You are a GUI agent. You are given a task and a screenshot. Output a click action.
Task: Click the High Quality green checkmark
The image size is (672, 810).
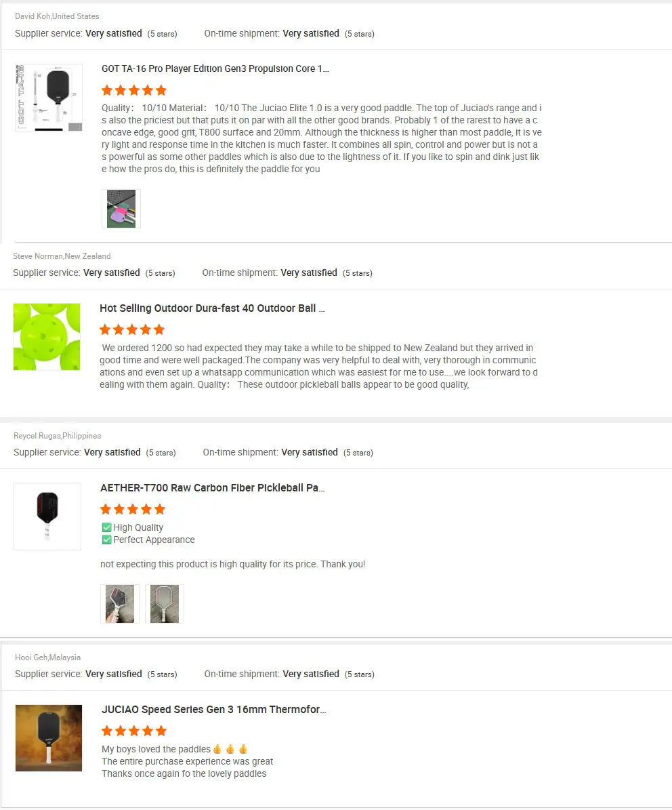pyautogui.click(x=107, y=527)
